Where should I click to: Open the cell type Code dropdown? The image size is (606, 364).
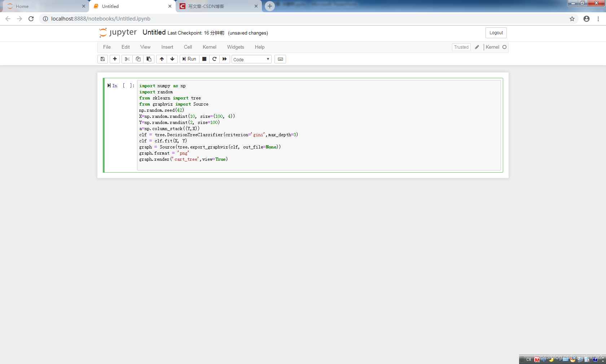pyautogui.click(x=251, y=59)
